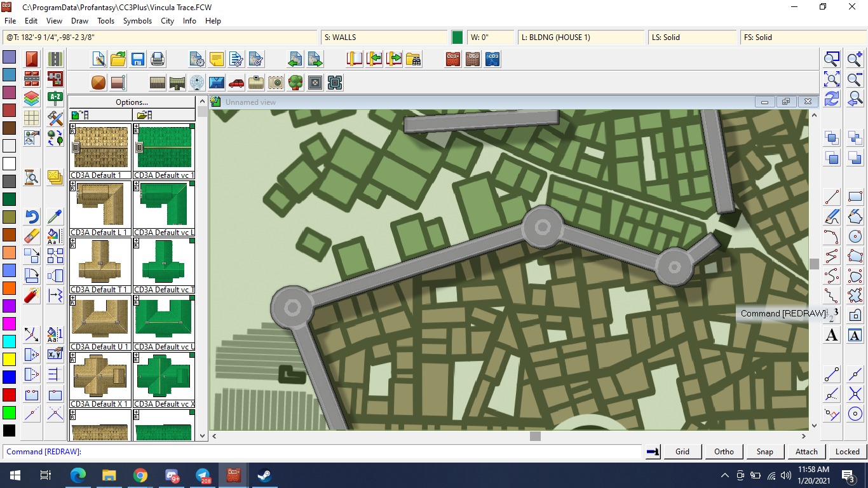Click the Command [REDRAW]: command line
The image size is (868, 488).
323,452
